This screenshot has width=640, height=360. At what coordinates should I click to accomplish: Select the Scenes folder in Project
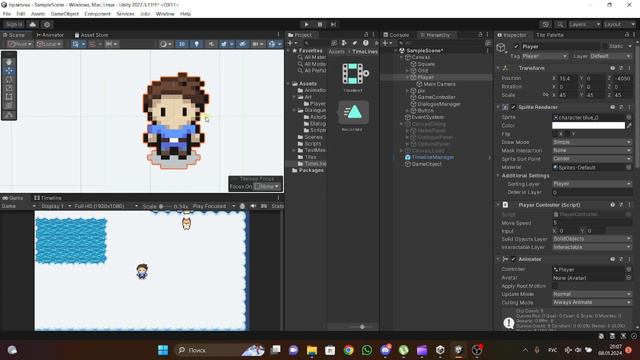point(313,137)
